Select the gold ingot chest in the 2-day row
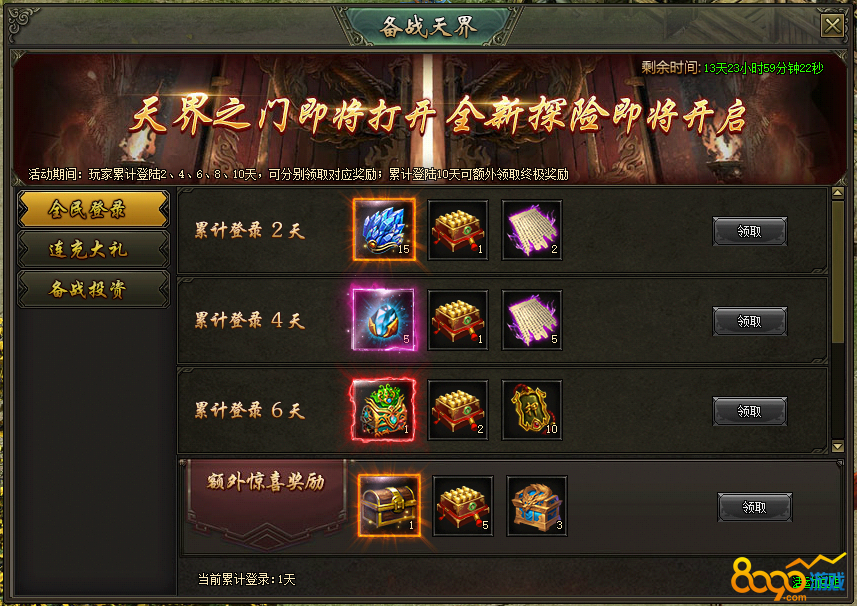857x606 pixels. tap(457, 230)
